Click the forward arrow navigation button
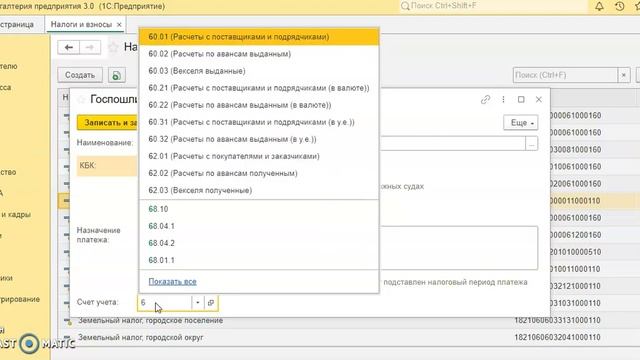The height and width of the screenshot is (360, 640). (90, 48)
